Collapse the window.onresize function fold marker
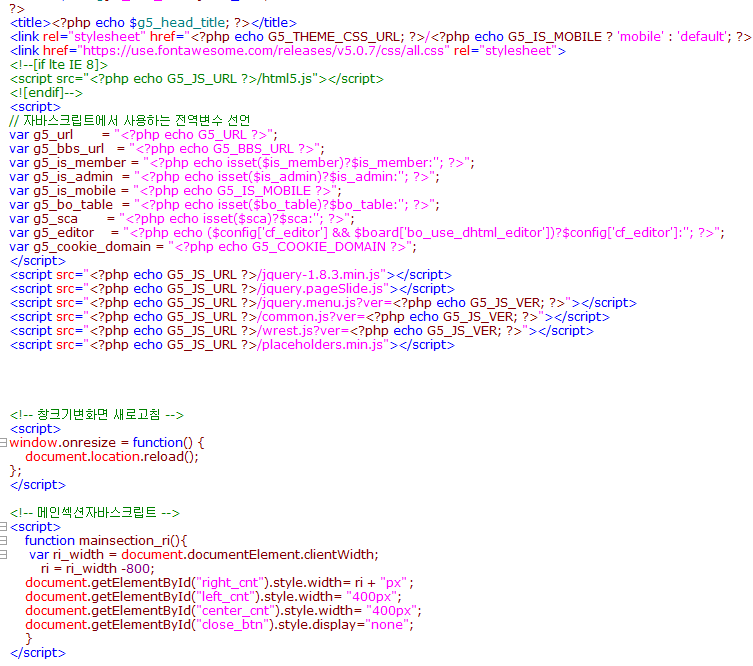The width and height of the screenshot is (753, 666). [x=3, y=442]
